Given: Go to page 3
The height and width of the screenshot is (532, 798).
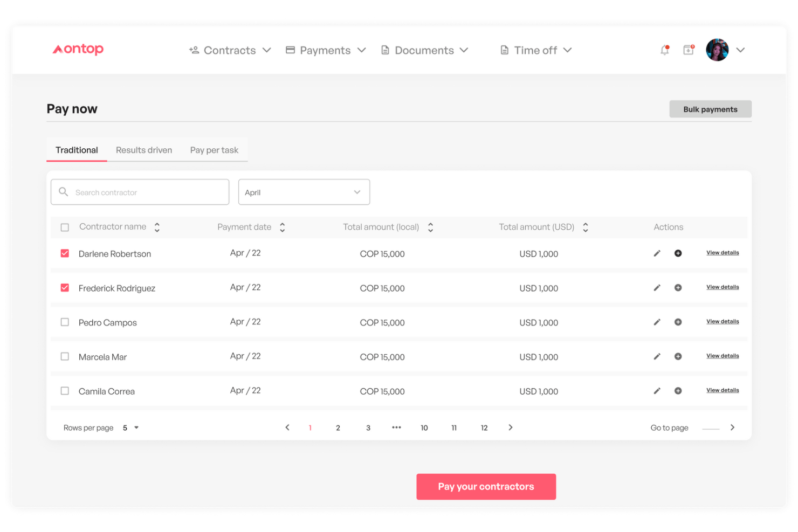Looking at the screenshot, I should pos(368,428).
